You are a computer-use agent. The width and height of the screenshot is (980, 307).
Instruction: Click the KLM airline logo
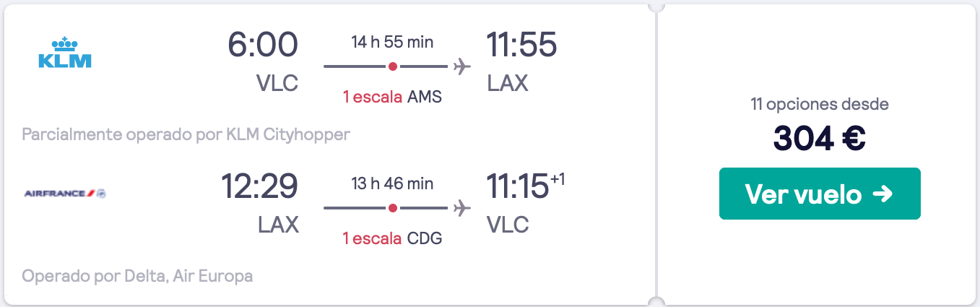[x=64, y=52]
